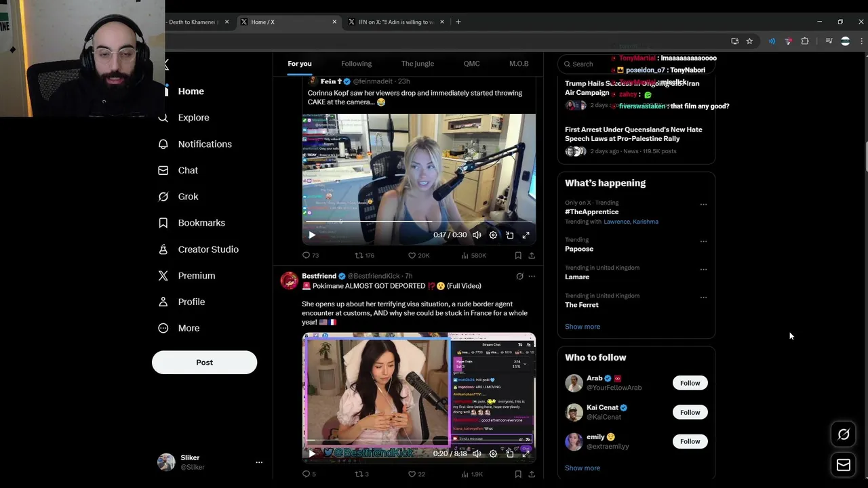View analytics of 580K views post
This screenshot has width=868, height=488.
(473, 256)
